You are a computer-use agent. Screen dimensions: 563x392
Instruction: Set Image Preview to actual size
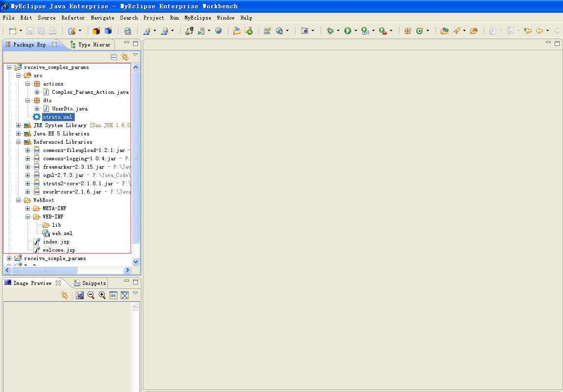(x=113, y=295)
